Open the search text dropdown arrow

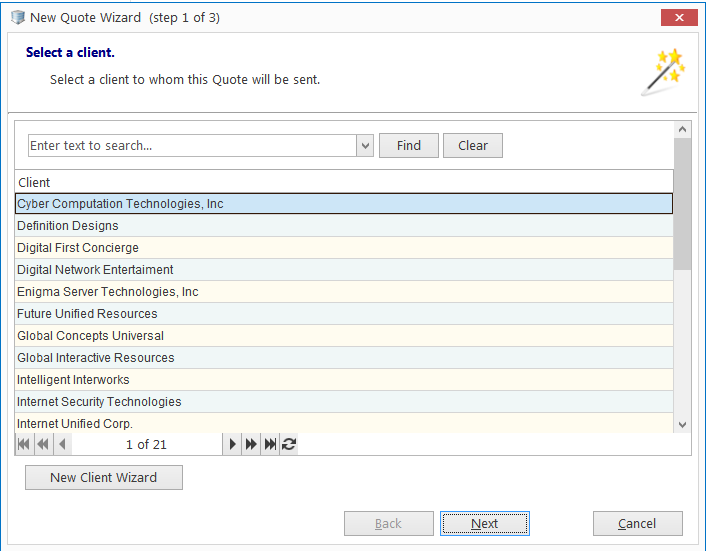point(365,146)
